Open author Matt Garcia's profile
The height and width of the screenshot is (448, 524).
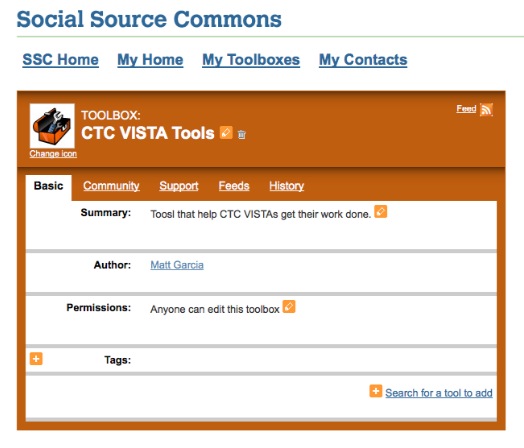[x=177, y=265]
